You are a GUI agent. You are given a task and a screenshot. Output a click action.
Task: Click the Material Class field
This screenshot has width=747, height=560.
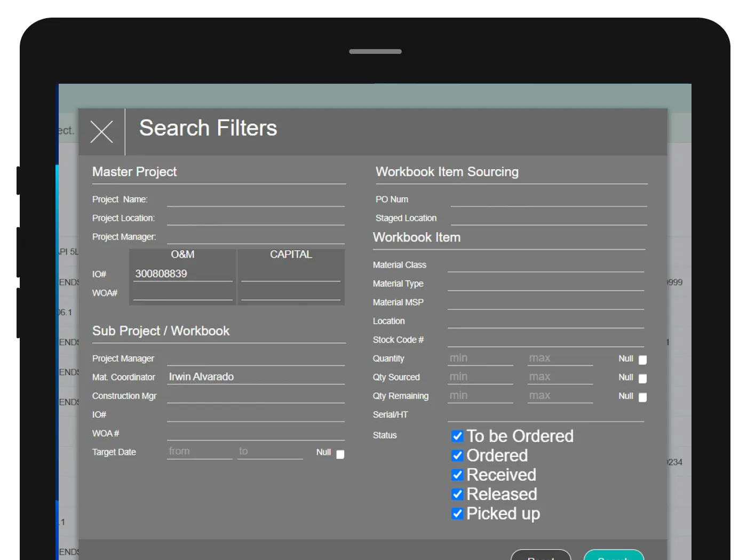(545, 266)
